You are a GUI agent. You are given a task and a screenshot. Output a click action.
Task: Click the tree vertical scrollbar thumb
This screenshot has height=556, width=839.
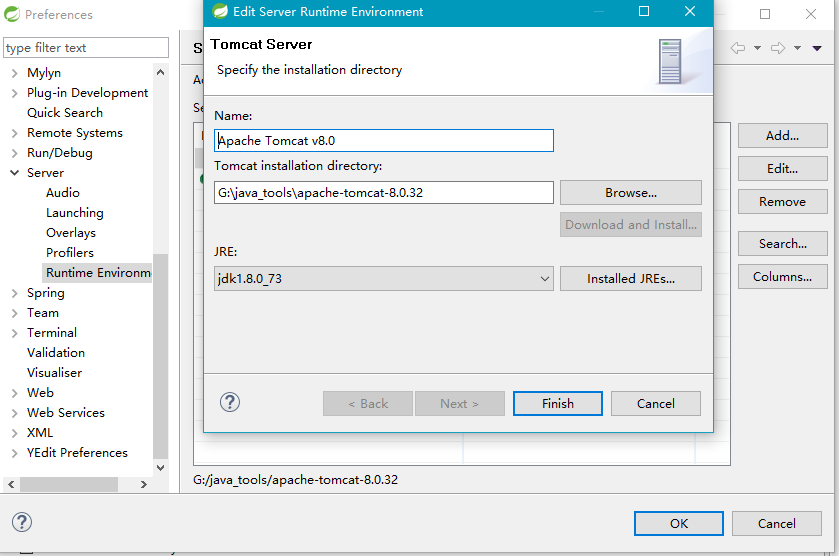click(161, 356)
